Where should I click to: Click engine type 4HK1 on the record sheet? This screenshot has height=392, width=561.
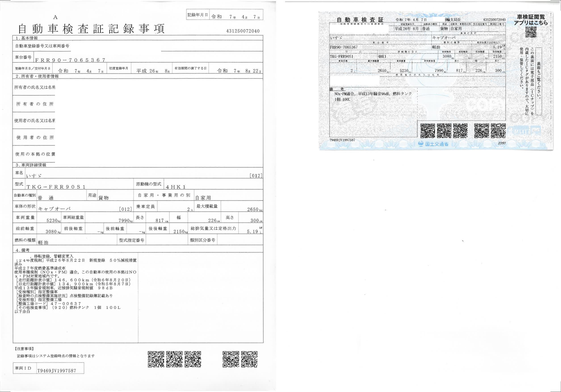176,187
